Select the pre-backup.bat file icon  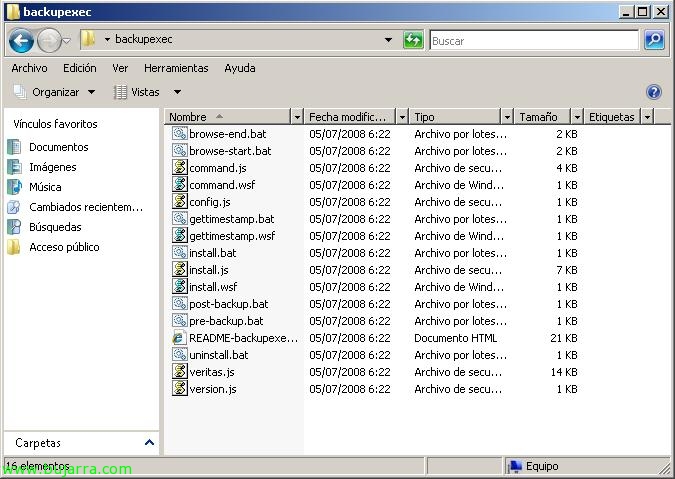click(180, 320)
